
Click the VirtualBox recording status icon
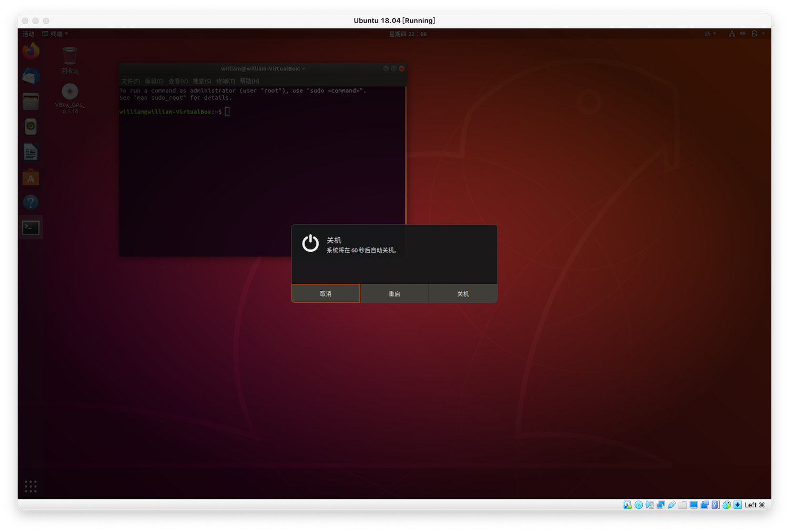point(705,505)
